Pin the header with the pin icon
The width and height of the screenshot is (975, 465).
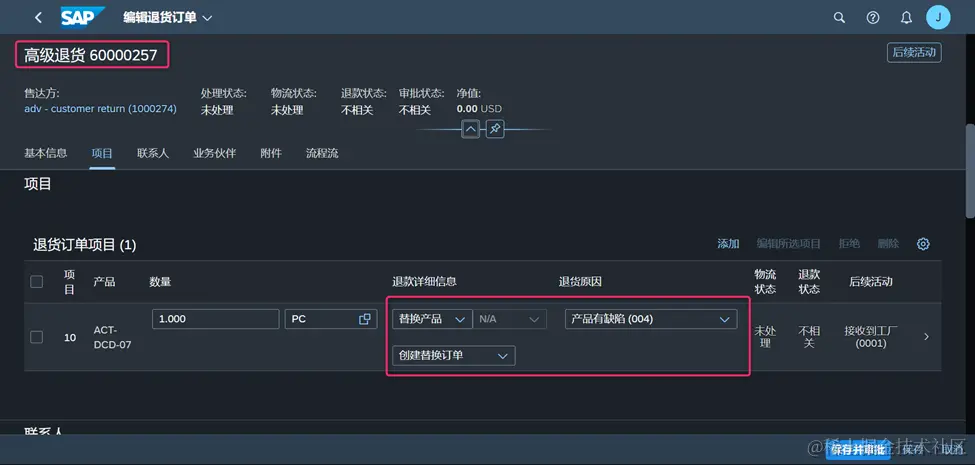click(495, 129)
